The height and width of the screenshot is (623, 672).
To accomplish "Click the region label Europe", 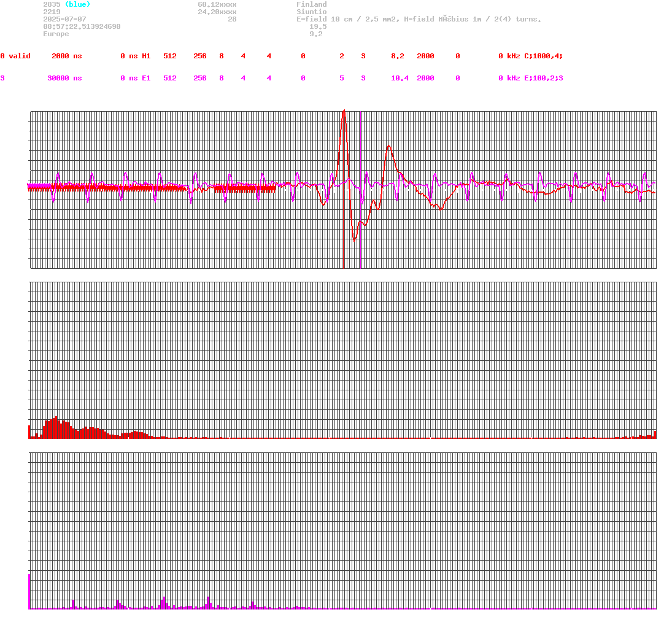I will click(x=56, y=34).
